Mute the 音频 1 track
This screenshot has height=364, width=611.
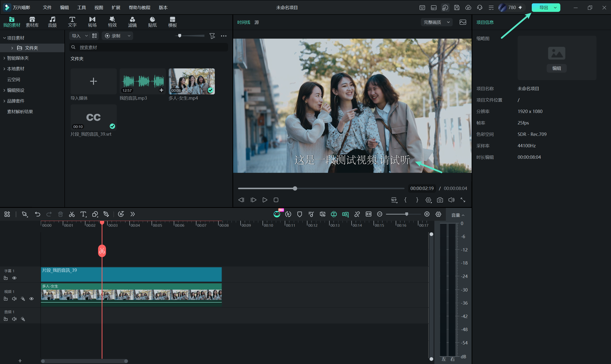coord(14,319)
